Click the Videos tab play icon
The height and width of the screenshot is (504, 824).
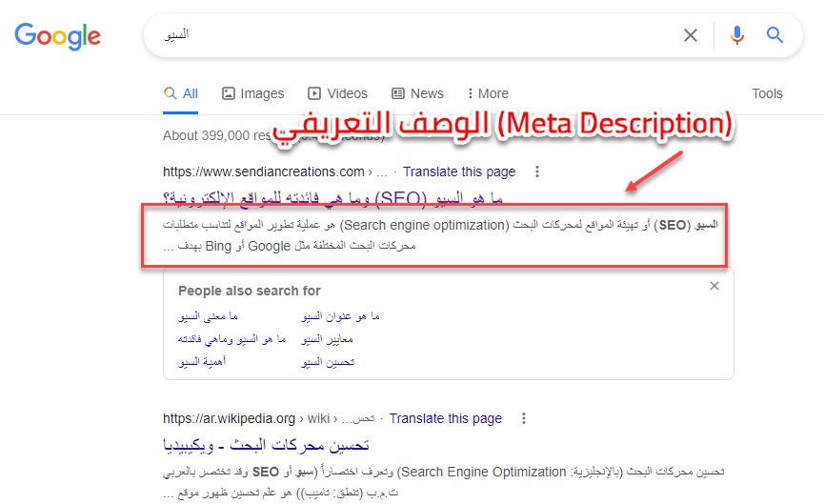pos(313,93)
